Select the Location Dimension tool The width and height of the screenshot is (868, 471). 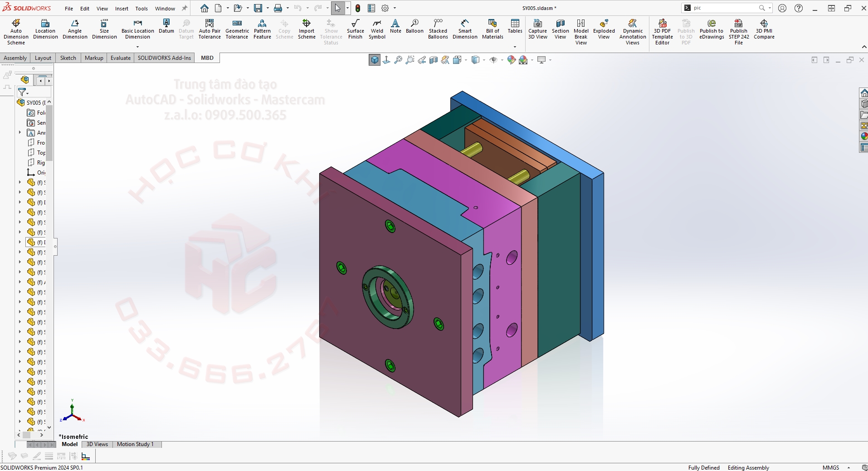45,29
